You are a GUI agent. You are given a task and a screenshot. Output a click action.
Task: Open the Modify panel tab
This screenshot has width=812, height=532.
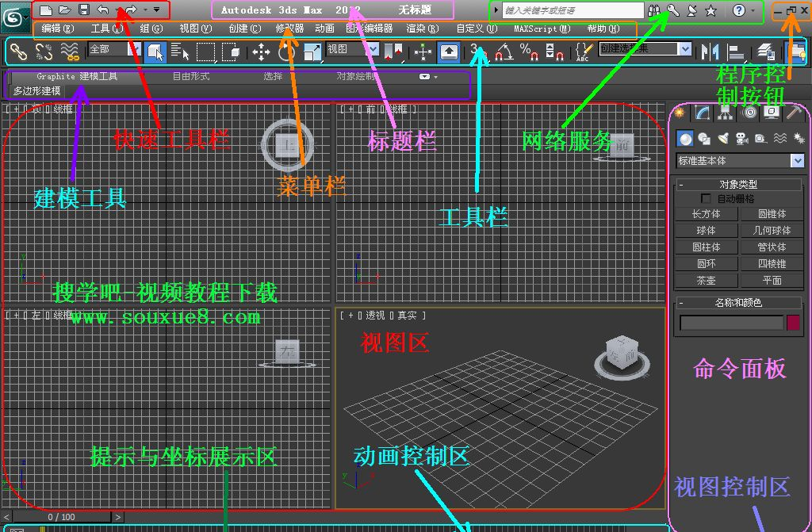(703, 113)
